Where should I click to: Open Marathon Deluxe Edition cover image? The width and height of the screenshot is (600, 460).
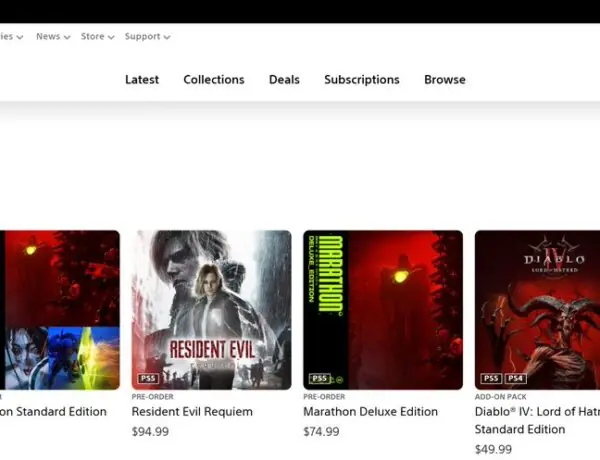coord(383,310)
